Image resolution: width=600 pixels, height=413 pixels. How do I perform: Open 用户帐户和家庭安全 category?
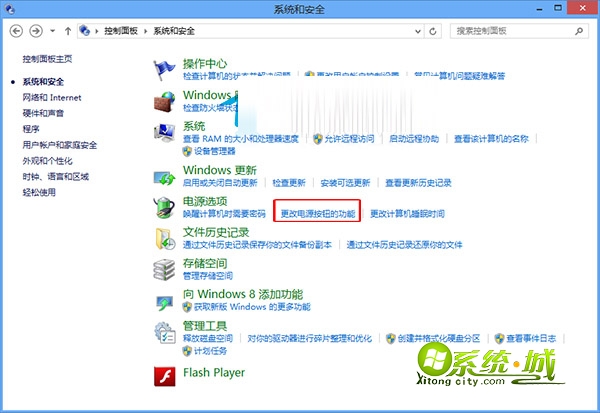click(x=60, y=145)
